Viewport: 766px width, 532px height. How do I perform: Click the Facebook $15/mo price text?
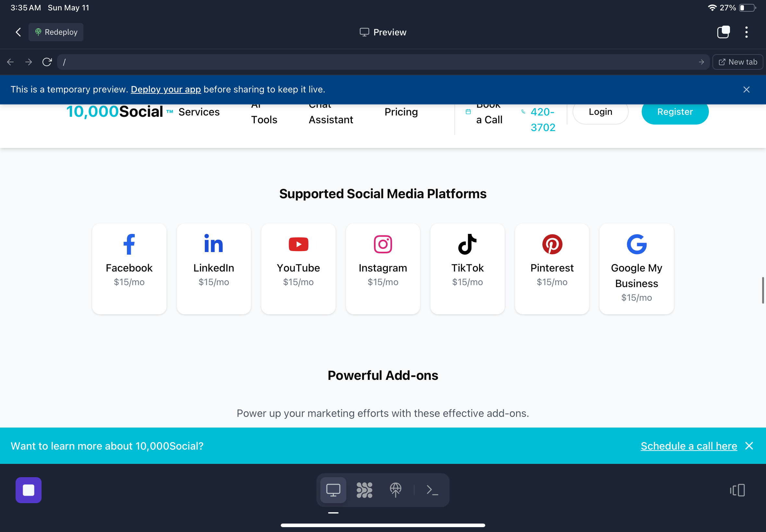129,282
